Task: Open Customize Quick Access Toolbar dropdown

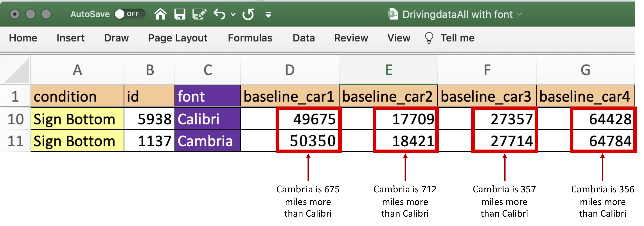Action: [x=268, y=15]
